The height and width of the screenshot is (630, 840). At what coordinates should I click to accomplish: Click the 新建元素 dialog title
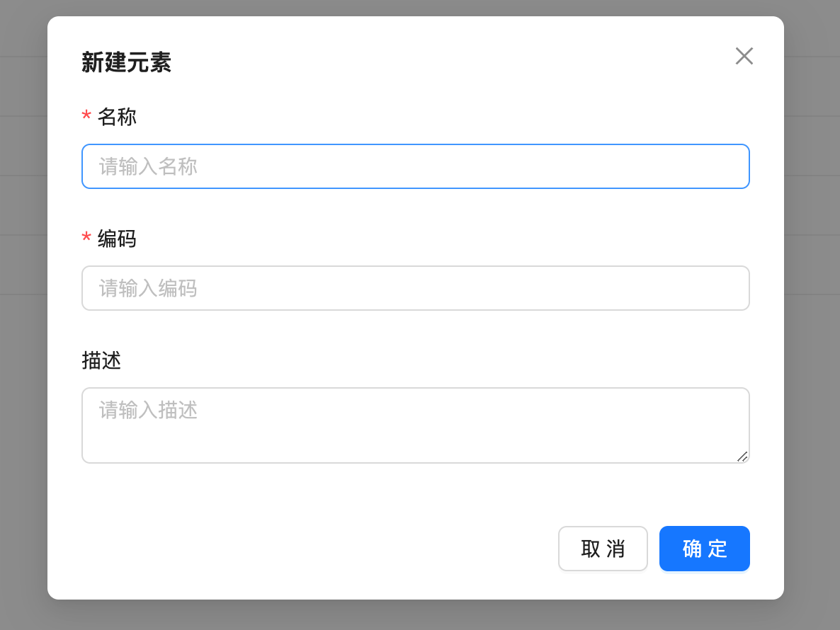[x=125, y=62]
